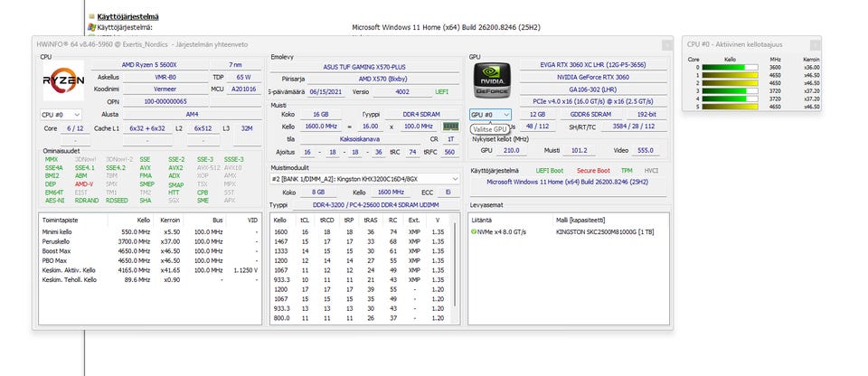The height and width of the screenshot is (376, 868).
Task: Click the Secure Boot status label
Action: (593, 171)
